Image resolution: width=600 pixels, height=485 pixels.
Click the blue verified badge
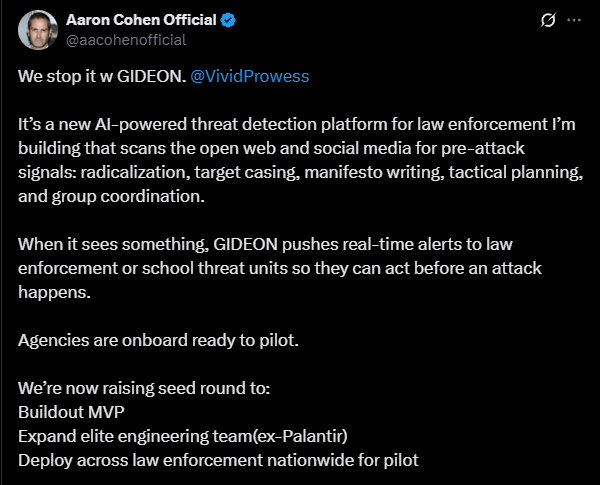tap(229, 20)
